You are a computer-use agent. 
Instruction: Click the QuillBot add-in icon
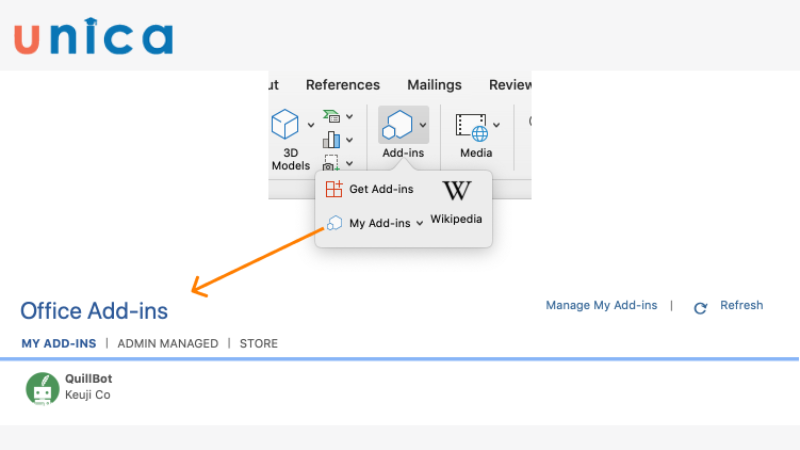tap(42, 387)
